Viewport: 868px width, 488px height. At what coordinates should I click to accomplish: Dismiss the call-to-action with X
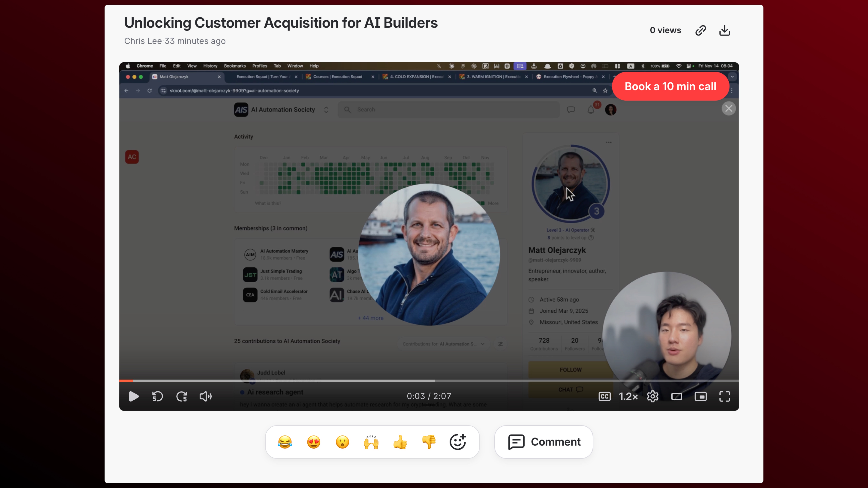pos(728,108)
